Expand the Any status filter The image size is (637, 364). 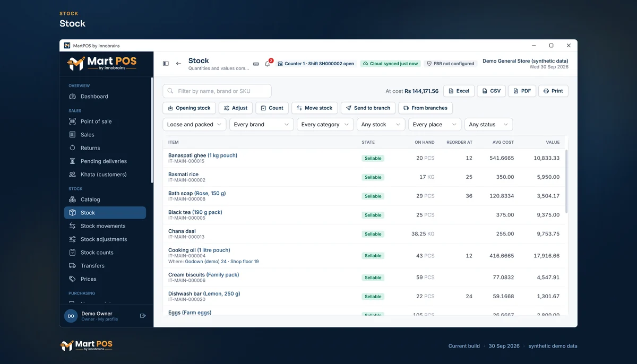(489, 125)
